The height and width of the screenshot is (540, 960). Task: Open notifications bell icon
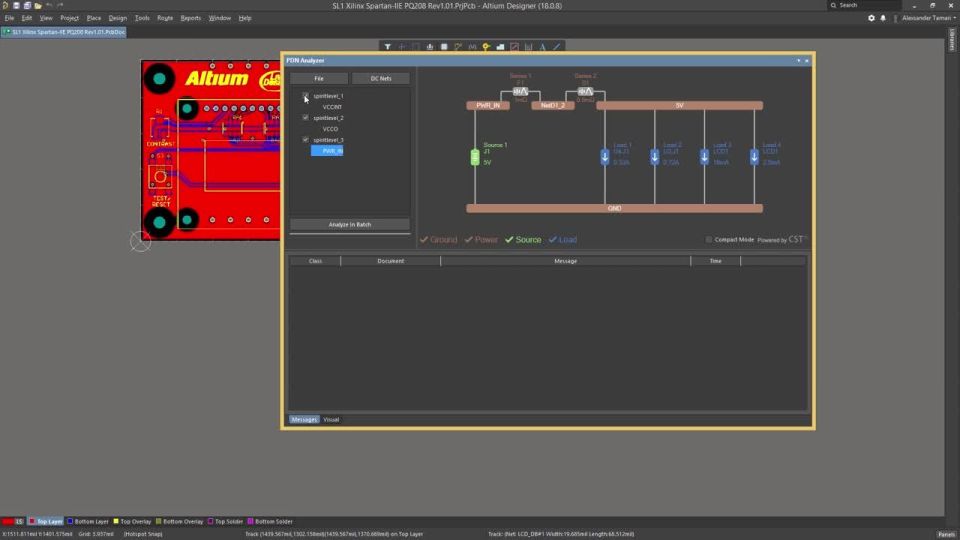click(x=883, y=18)
